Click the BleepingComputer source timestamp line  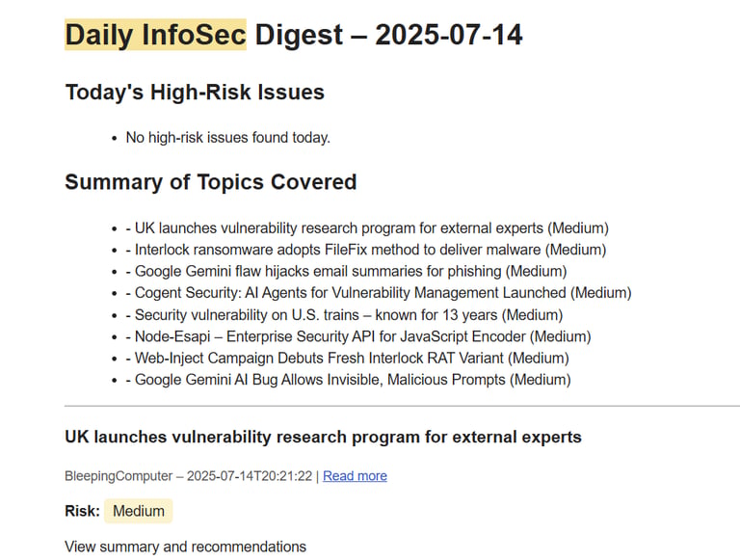pyautogui.click(x=188, y=475)
